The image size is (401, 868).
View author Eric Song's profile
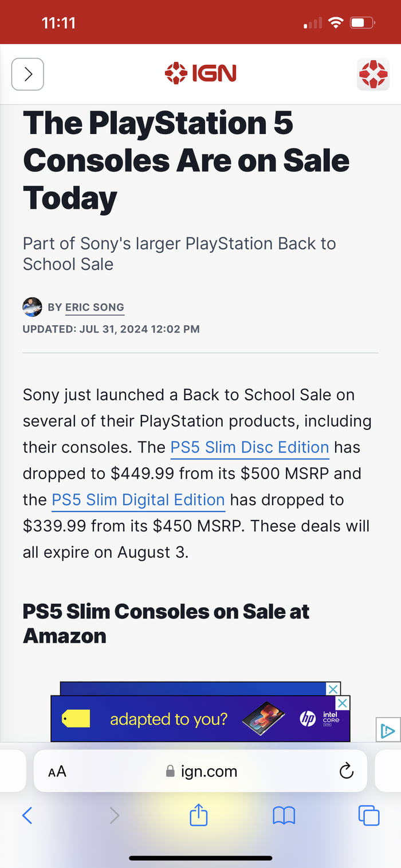(95, 307)
